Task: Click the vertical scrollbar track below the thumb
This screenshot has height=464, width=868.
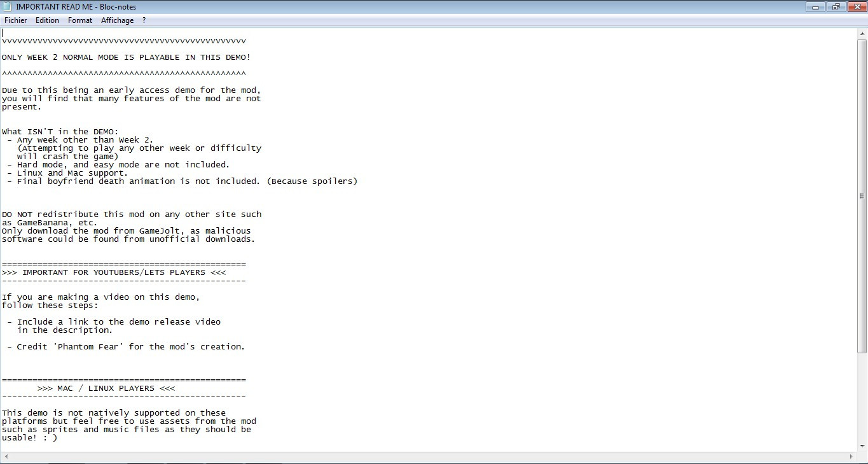Action: (862, 395)
